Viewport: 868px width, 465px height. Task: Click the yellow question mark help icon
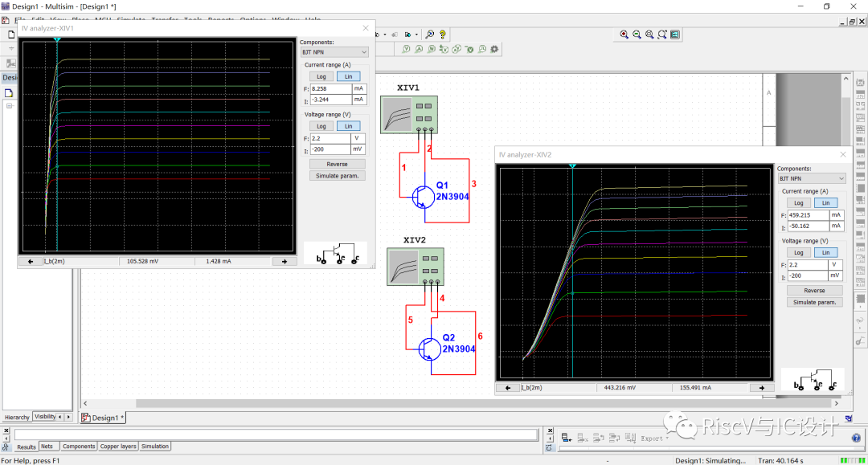(443, 35)
